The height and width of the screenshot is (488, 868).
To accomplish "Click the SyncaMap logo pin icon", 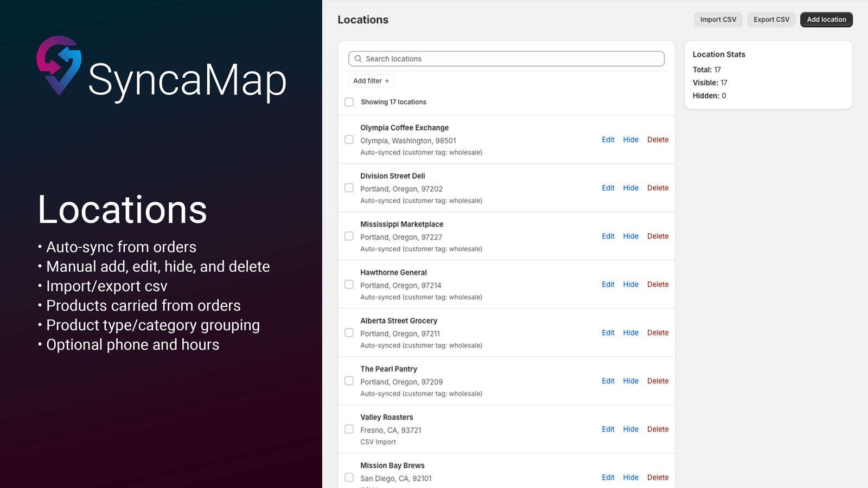I will click(x=59, y=65).
